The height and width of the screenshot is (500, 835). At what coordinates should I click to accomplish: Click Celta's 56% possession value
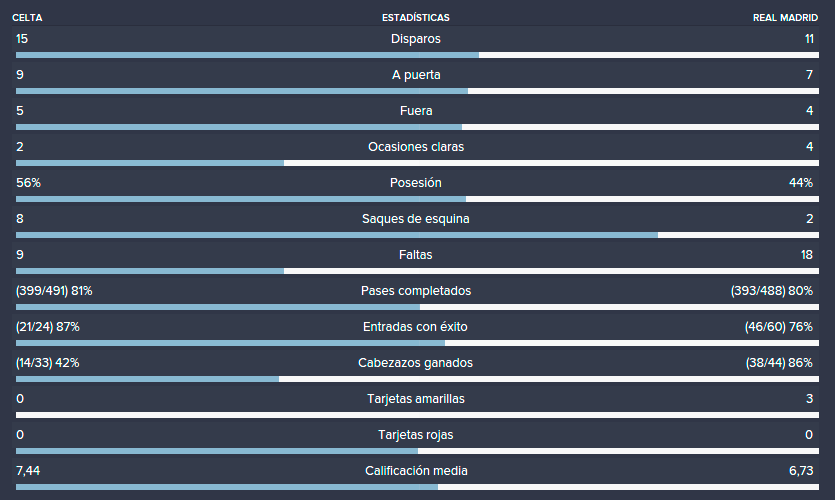tap(28, 183)
